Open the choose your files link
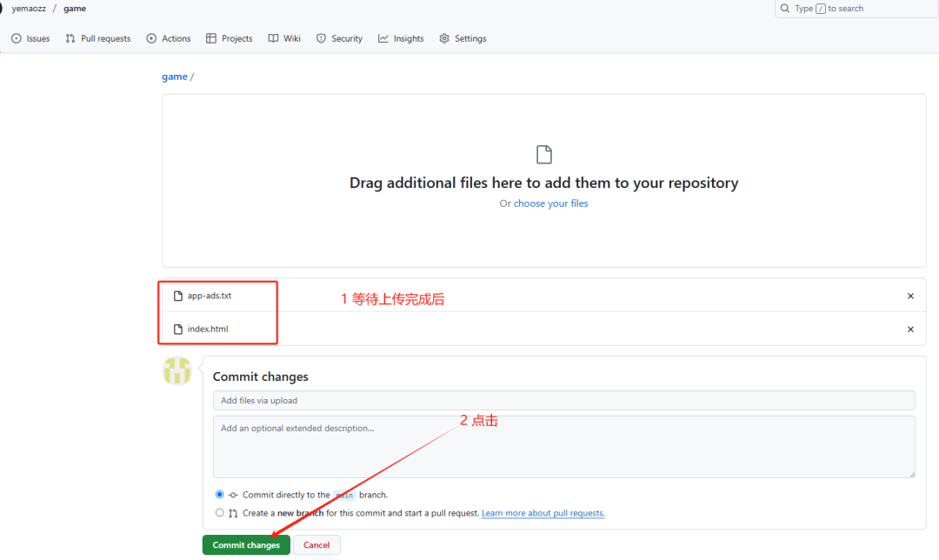The image size is (939, 560). [x=551, y=203]
